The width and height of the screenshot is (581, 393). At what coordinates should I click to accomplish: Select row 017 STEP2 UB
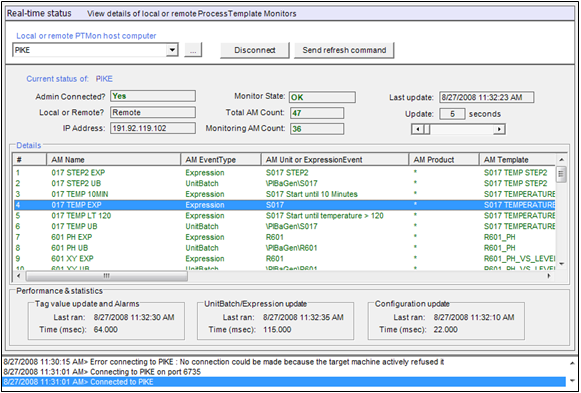tap(285, 183)
